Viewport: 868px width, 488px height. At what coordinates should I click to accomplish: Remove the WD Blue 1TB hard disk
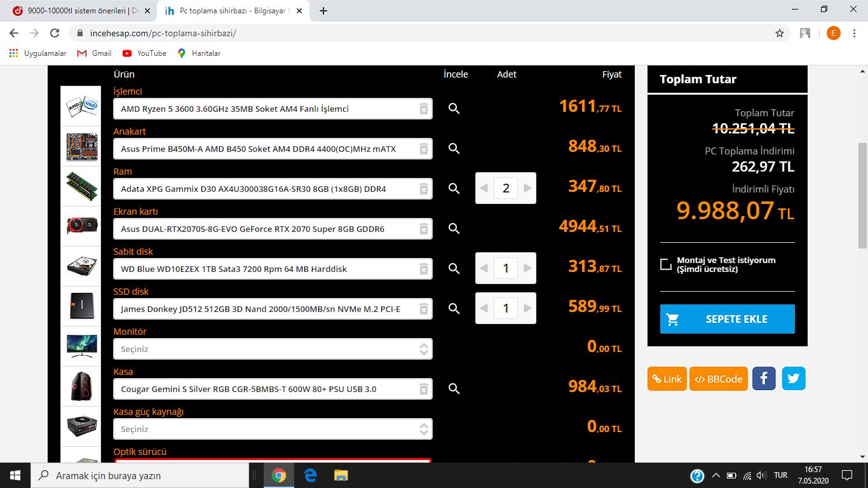[424, 269]
